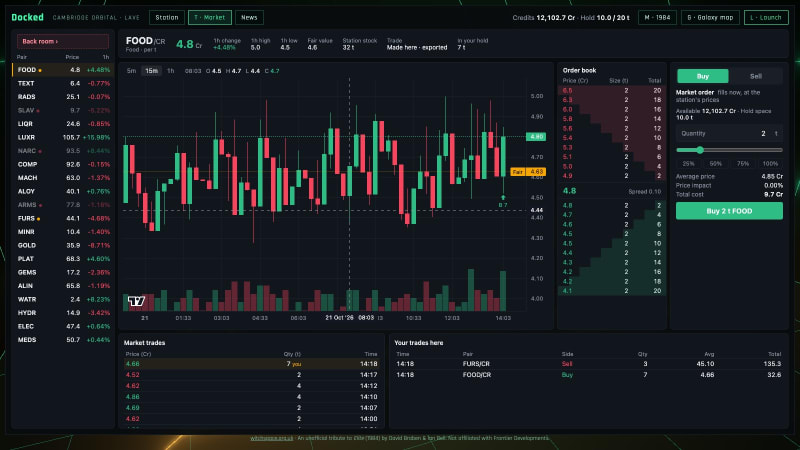Set quantity to 50%
Viewport: 800px width, 450px height.
point(715,164)
